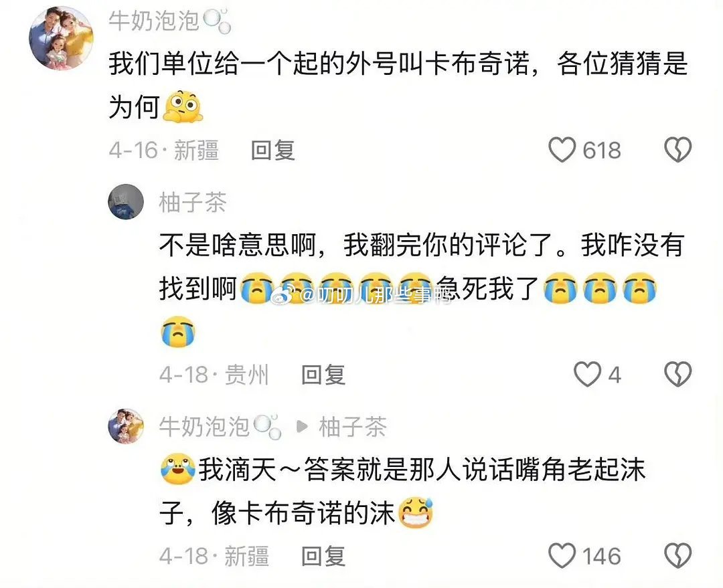Like the reply with 146 likes
Viewport: 723px width, 588px height.
(562, 556)
